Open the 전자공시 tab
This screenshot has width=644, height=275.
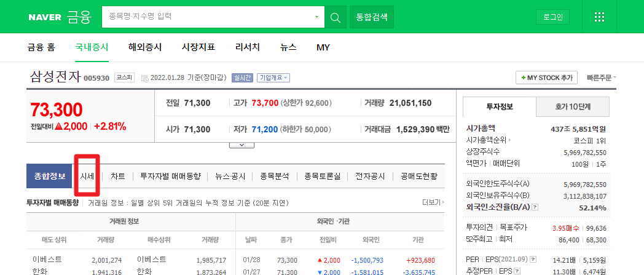pyautogui.click(x=370, y=177)
